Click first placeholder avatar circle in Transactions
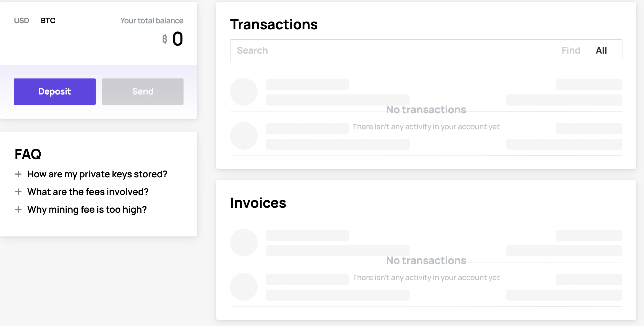The width and height of the screenshot is (644, 326). pyautogui.click(x=244, y=92)
